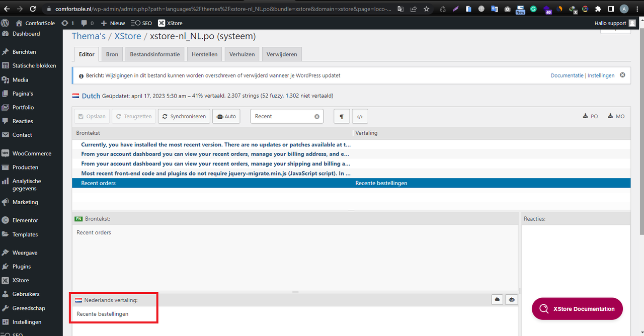
Task: Toggle invisible characters pilcrow button
Action: (x=342, y=116)
